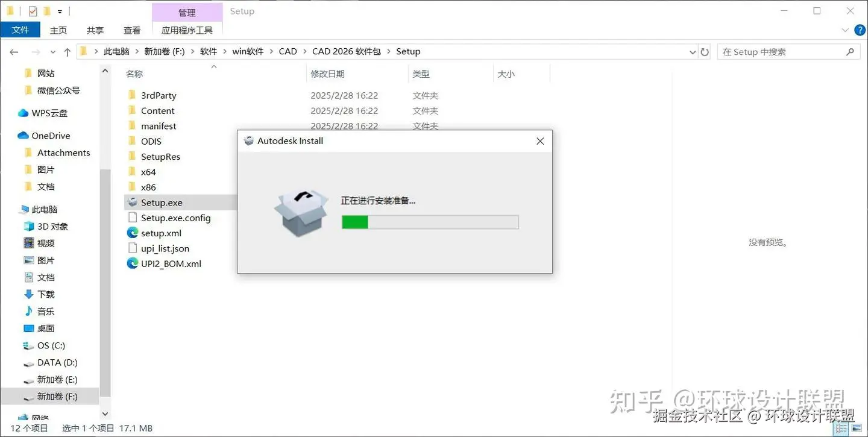
Task: Click the search magnifier icon
Action: pyautogui.click(x=851, y=52)
